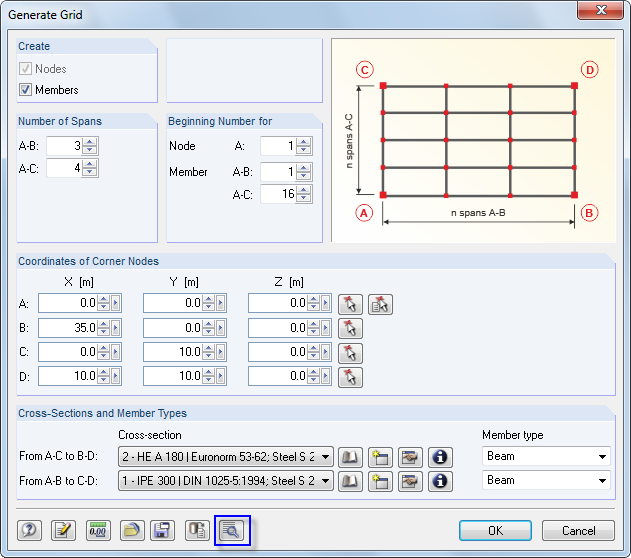The image size is (631, 558).
Task: Create new cross-section for From A-C to B-D
Action: coord(380,457)
